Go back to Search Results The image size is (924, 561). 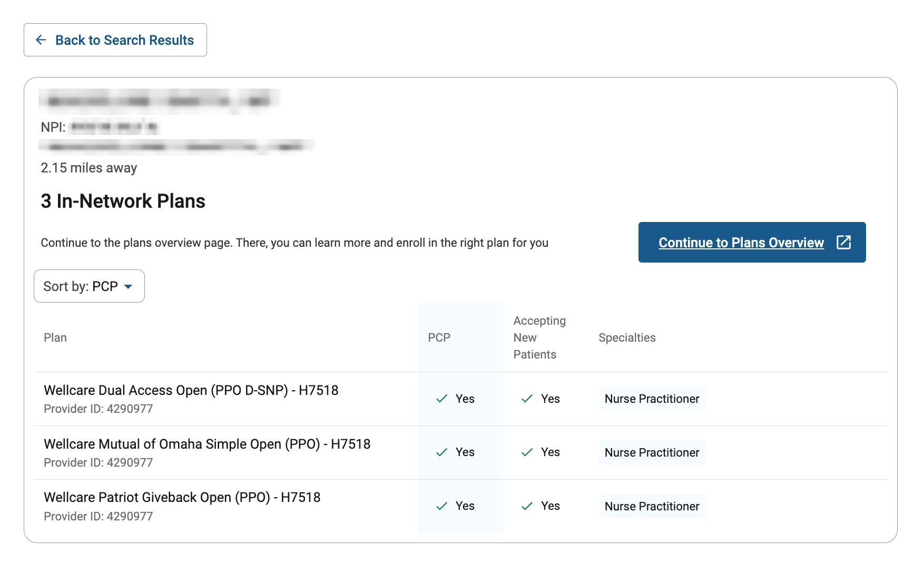click(124, 40)
